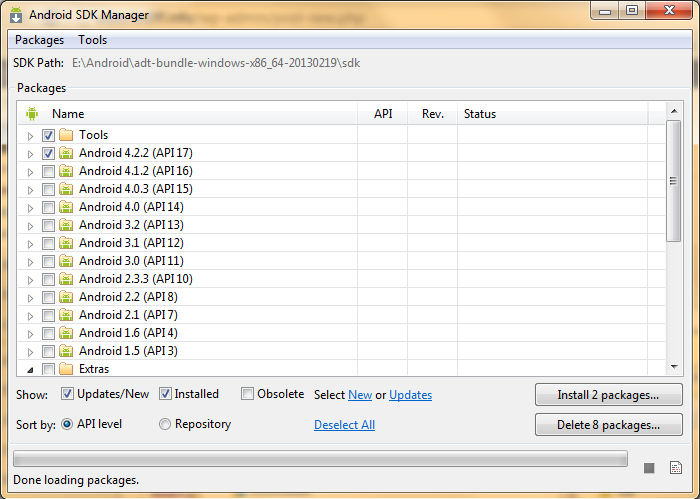The image size is (700, 499).
Task: Select the Android 2.1 (API 7) row text
Action: [x=128, y=315]
